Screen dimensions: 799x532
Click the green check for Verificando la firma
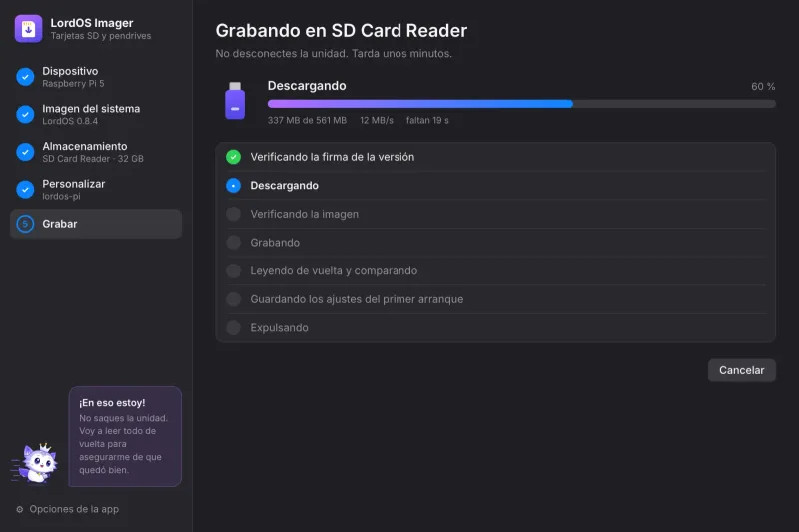click(x=234, y=157)
